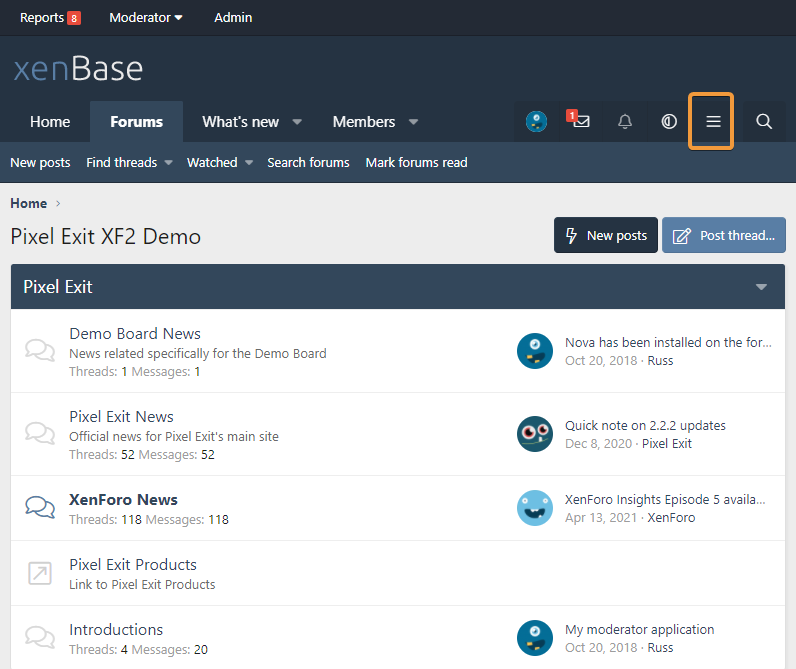796x669 pixels.
Task: Click the Reports count badge showing 8
Action: click(74, 18)
